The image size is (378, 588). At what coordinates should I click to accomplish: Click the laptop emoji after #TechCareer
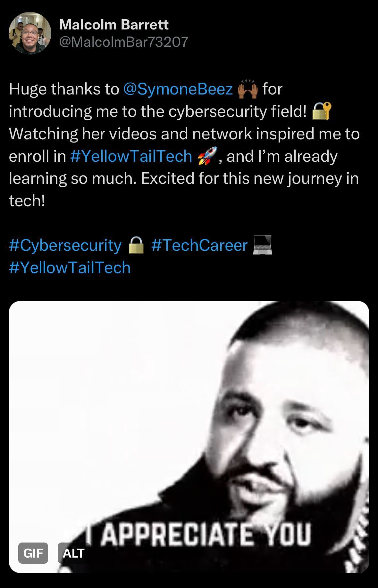coord(263,245)
